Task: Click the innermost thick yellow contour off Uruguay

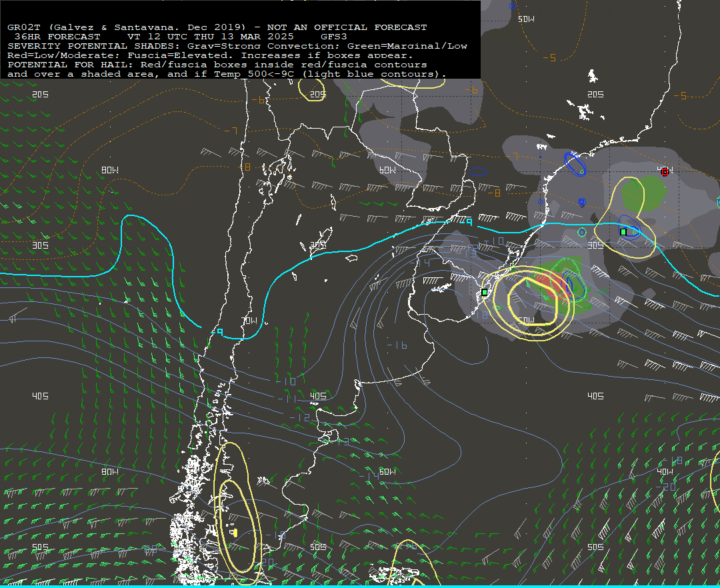Action: click(x=533, y=301)
